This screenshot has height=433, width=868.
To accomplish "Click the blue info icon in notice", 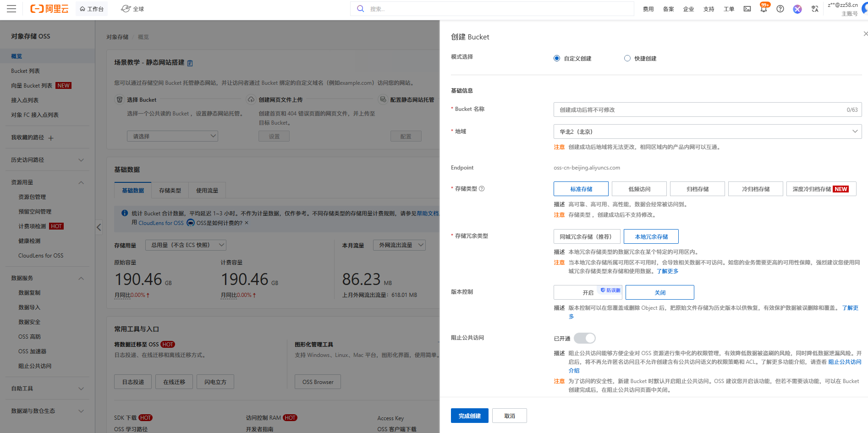I will pos(124,213).
